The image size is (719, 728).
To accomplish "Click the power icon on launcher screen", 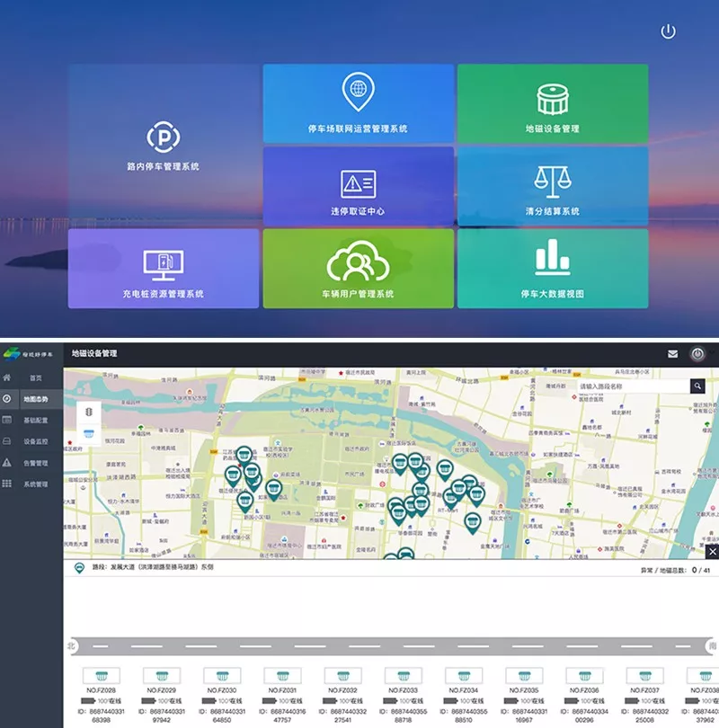I will pyautogui.click(x=668, y=31).
